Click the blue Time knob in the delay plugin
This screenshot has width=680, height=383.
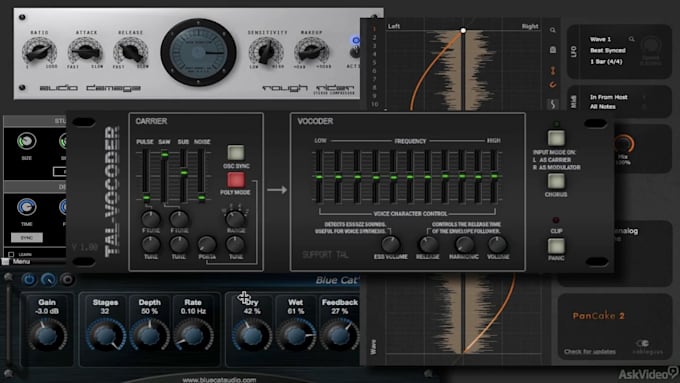point(26,207)
